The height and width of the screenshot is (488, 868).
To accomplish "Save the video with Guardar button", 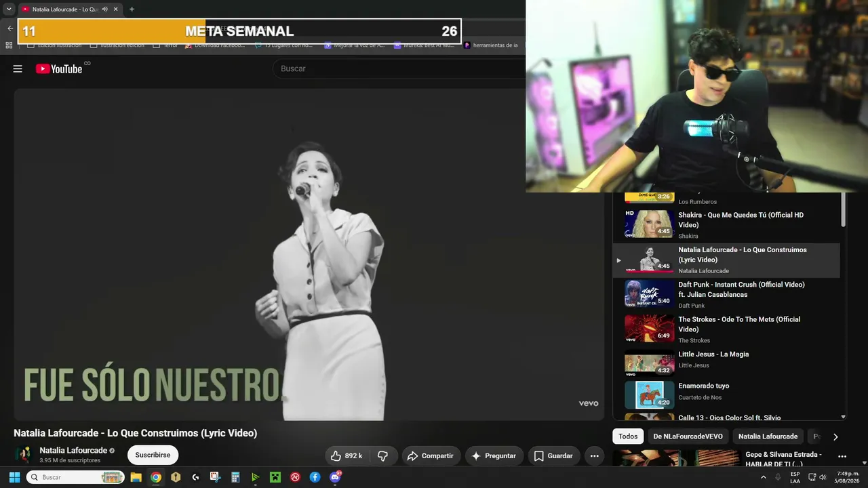I will click(x=553, y=456).
